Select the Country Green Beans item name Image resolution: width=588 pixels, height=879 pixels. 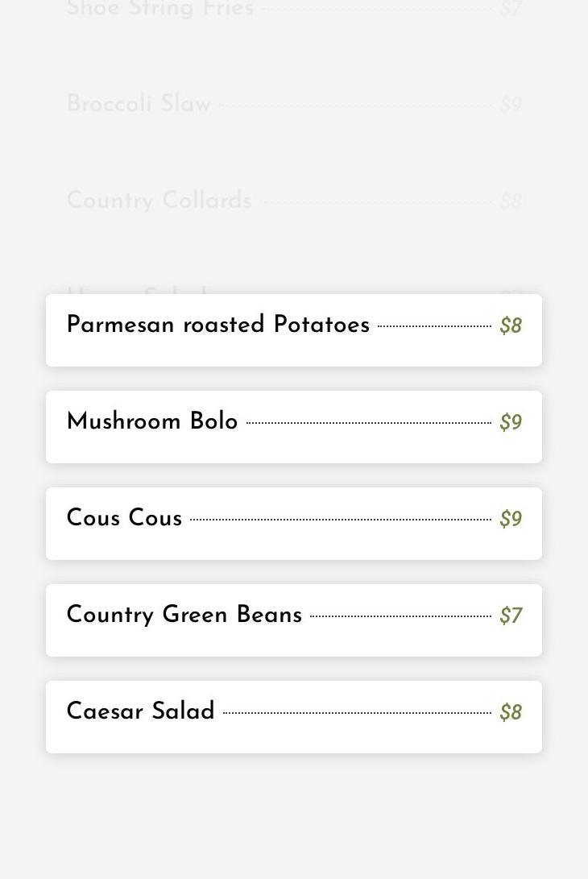184,615
